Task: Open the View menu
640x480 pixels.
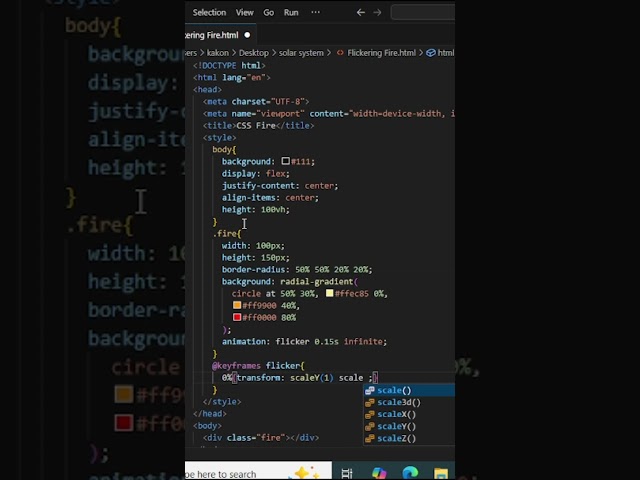Action: pos(244,13)
